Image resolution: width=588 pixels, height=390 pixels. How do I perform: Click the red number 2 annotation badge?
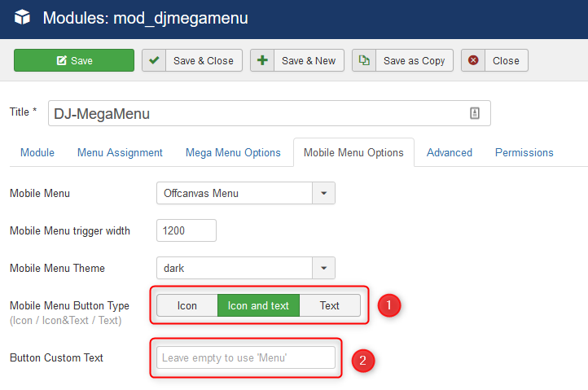click(x=362, y=361)
